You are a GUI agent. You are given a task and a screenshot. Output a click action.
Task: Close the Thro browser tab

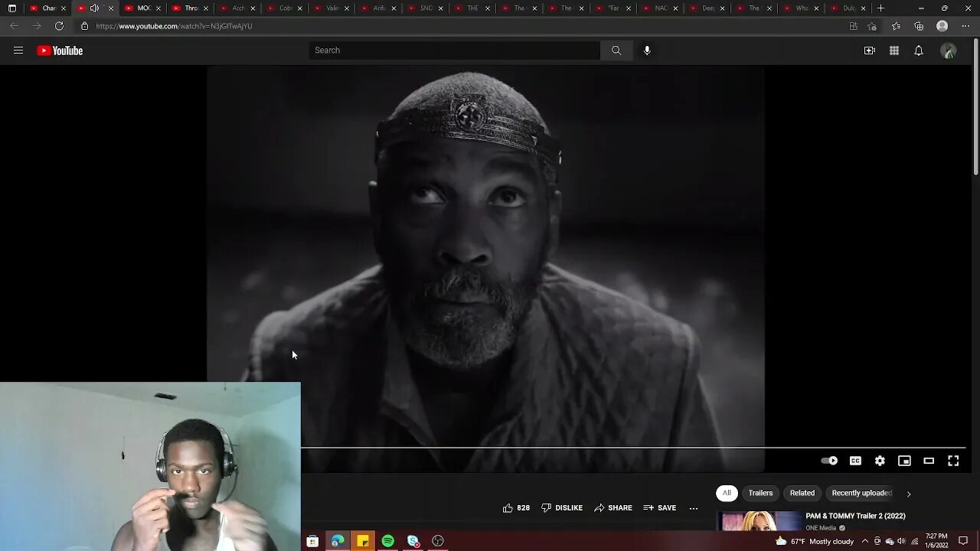[x=205, y=8]
